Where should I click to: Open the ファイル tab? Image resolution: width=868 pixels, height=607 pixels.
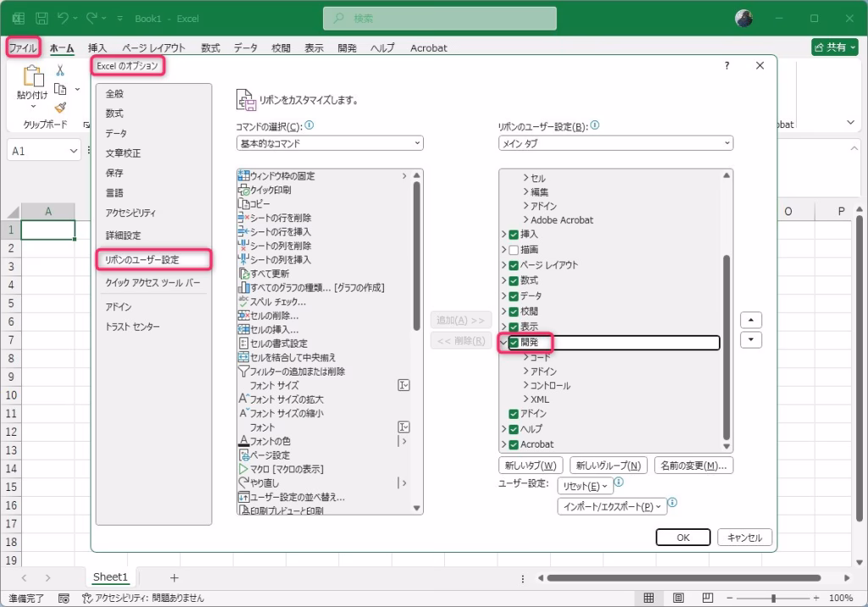click(x=23, y=47)
